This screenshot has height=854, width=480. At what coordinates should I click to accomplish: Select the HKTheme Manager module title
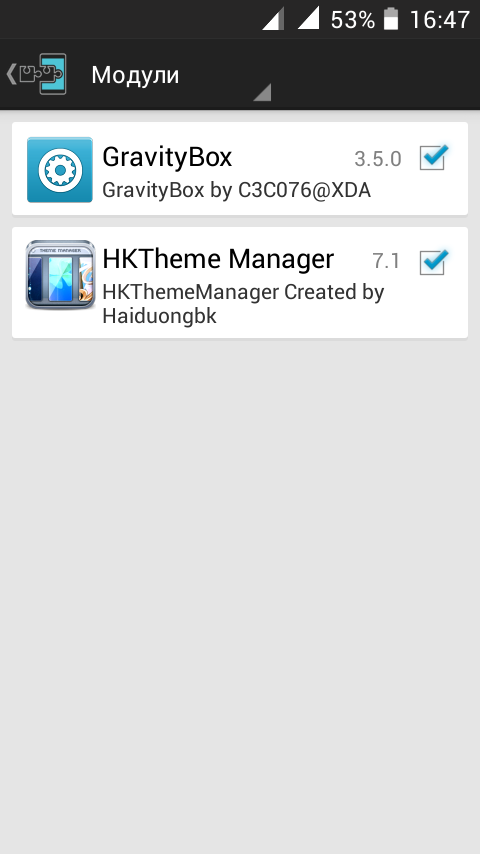[218, 259]
